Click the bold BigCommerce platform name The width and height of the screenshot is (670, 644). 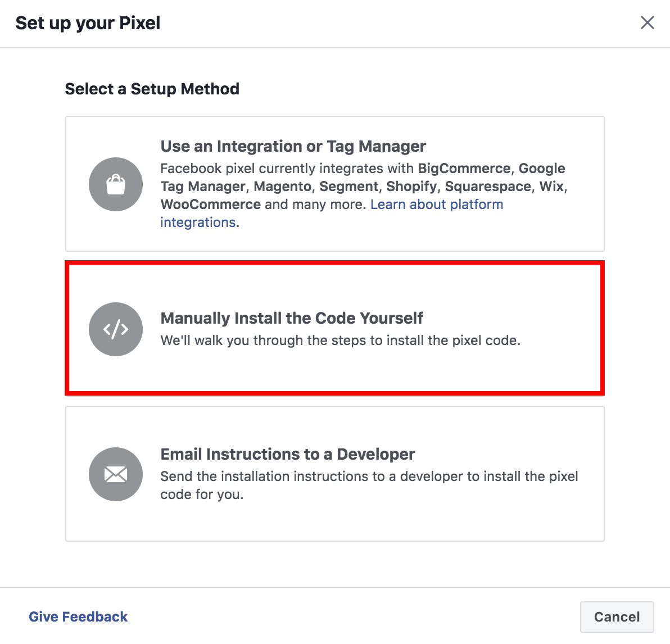click(464, 169)
